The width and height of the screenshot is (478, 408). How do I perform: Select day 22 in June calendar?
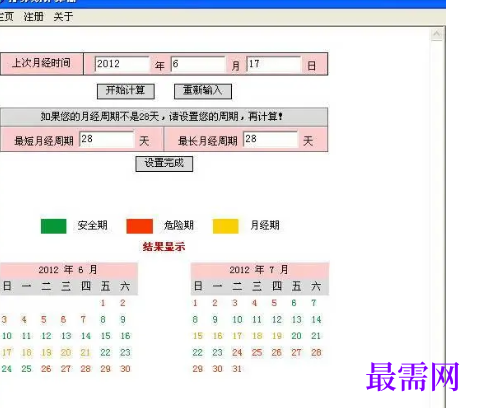105,352
